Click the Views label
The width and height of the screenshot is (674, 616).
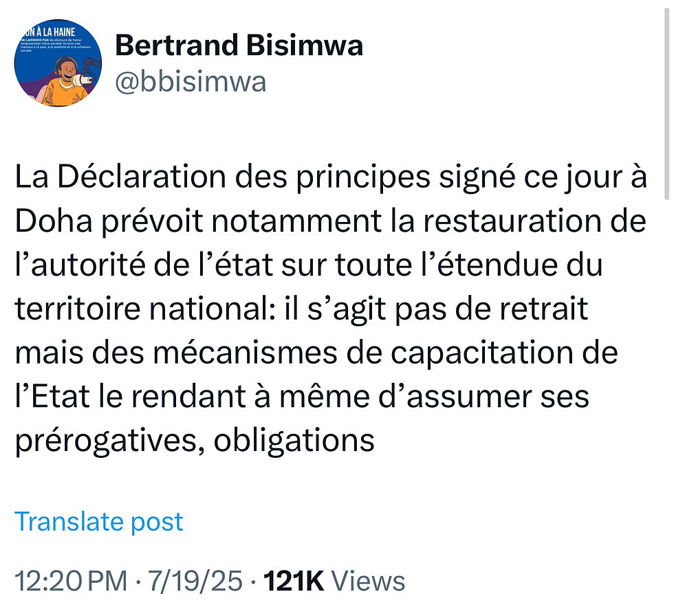[369, 582]
